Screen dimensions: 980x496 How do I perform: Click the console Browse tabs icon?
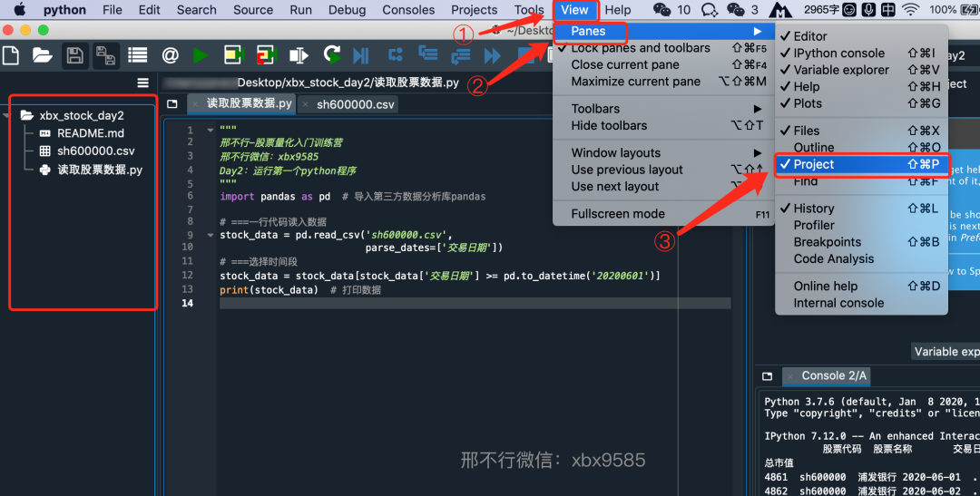pyautogui.click(x=768, y=376)
